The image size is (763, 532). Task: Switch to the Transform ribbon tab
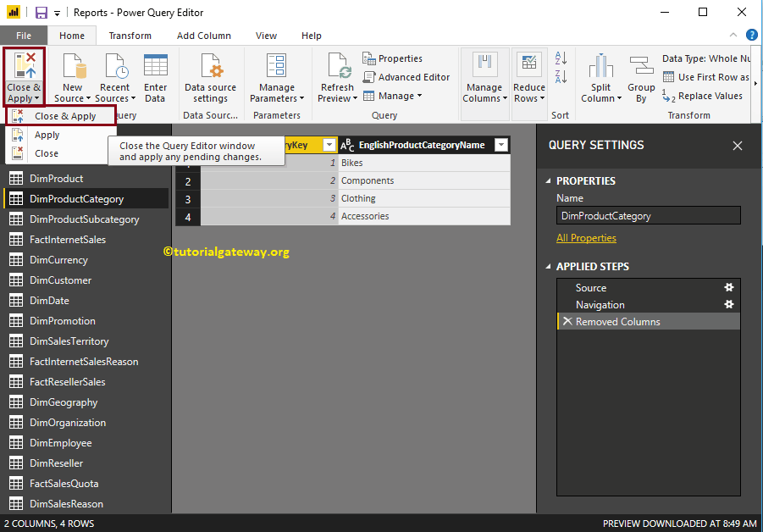point(130,36)
